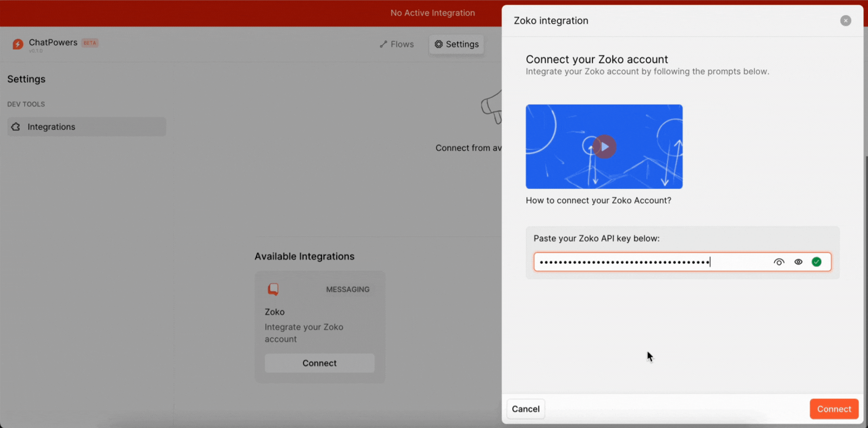Click the 'Integrate your Zoko account' card description
This screenshot has height=428, width=868.
(x=304, y=333)
